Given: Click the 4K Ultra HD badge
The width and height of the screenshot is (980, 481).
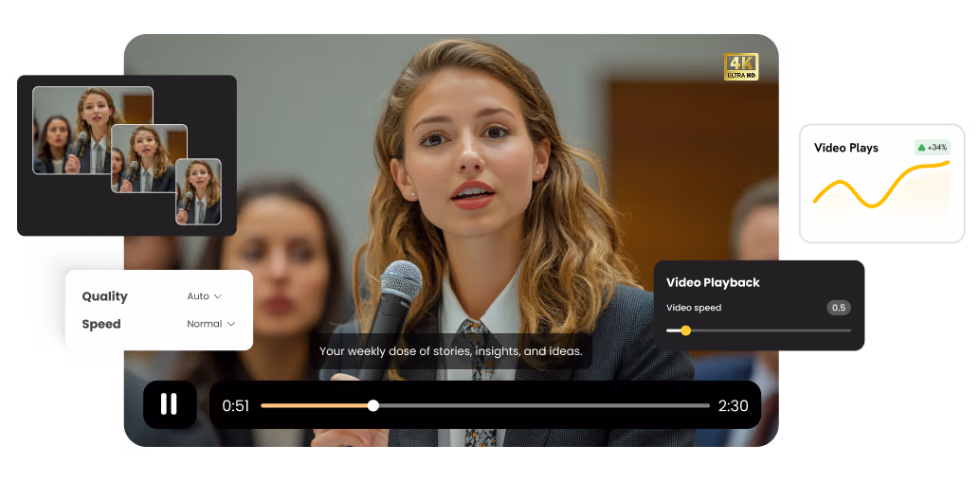Looking at the screenshot, I should (741, 67).
